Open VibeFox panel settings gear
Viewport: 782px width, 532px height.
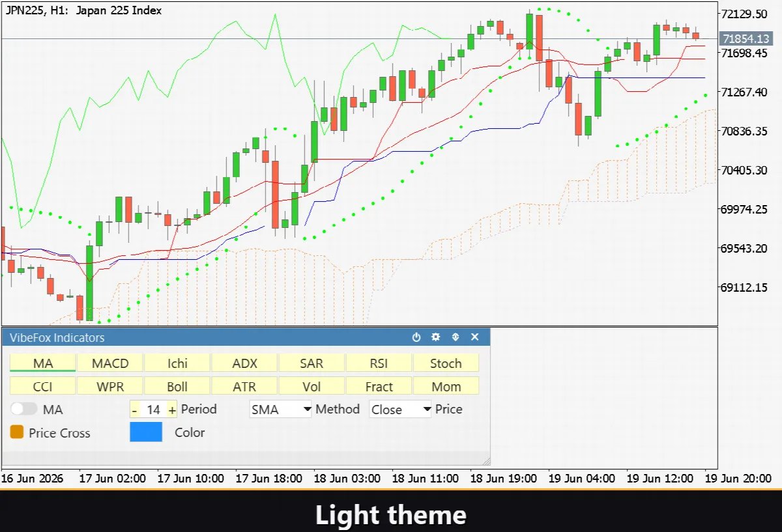436,337
